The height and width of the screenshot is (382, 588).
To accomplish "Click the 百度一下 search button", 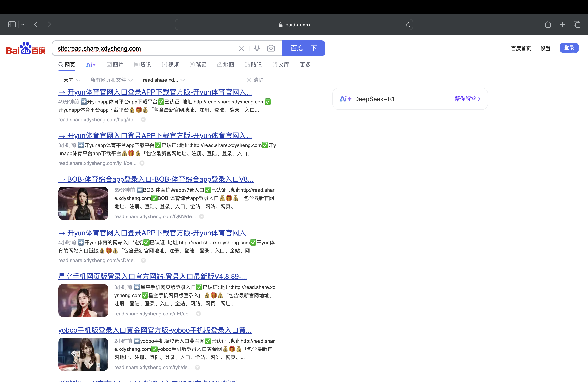I will (303, 48).
